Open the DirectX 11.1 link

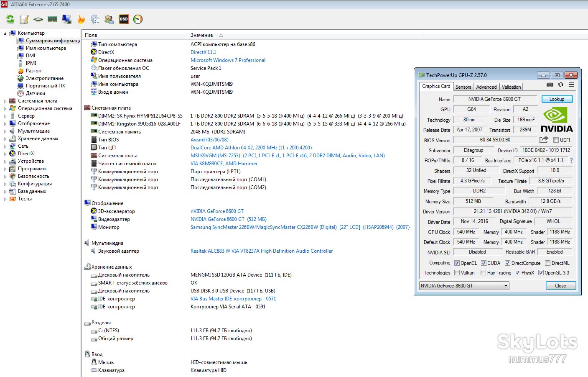(204, 52)
